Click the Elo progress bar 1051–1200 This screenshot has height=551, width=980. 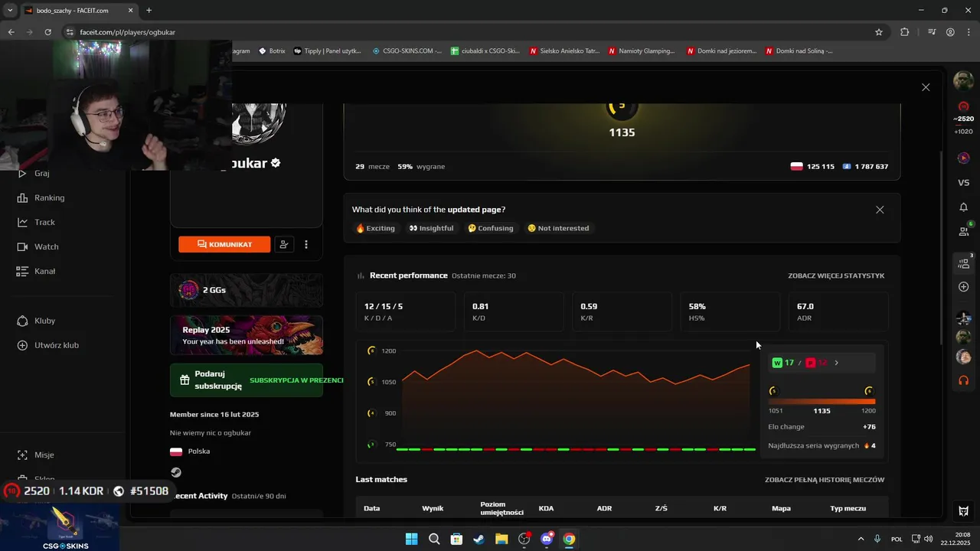click(822, 401)
